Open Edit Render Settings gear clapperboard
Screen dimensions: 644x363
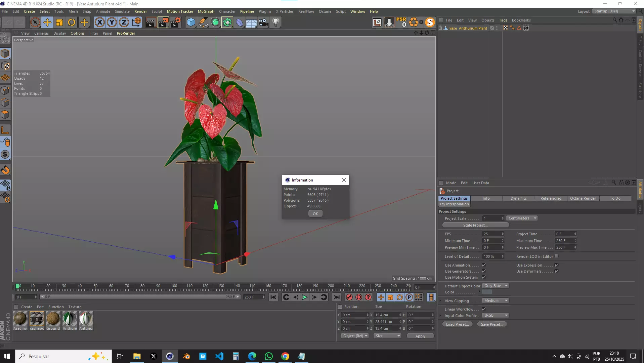pyautogui.click(x=176, y=23)
